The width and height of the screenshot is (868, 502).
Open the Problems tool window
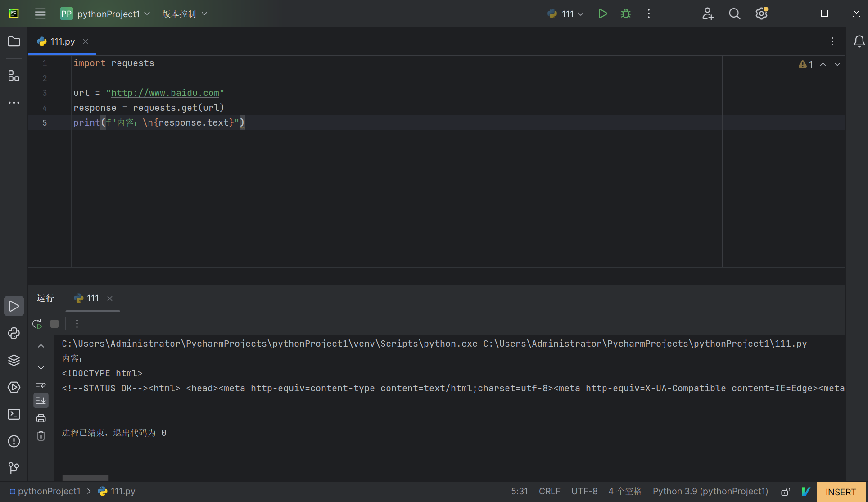(x=14, y=441)
